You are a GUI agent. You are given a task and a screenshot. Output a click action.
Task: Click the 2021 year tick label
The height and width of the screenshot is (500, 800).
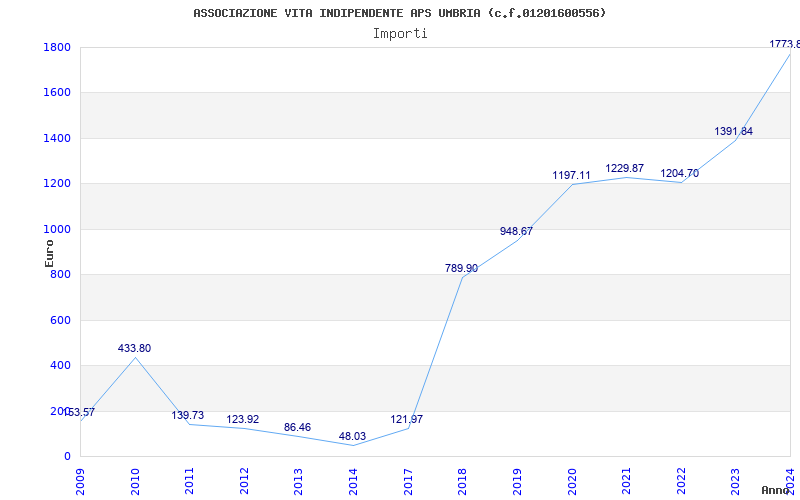click(627, 482)
